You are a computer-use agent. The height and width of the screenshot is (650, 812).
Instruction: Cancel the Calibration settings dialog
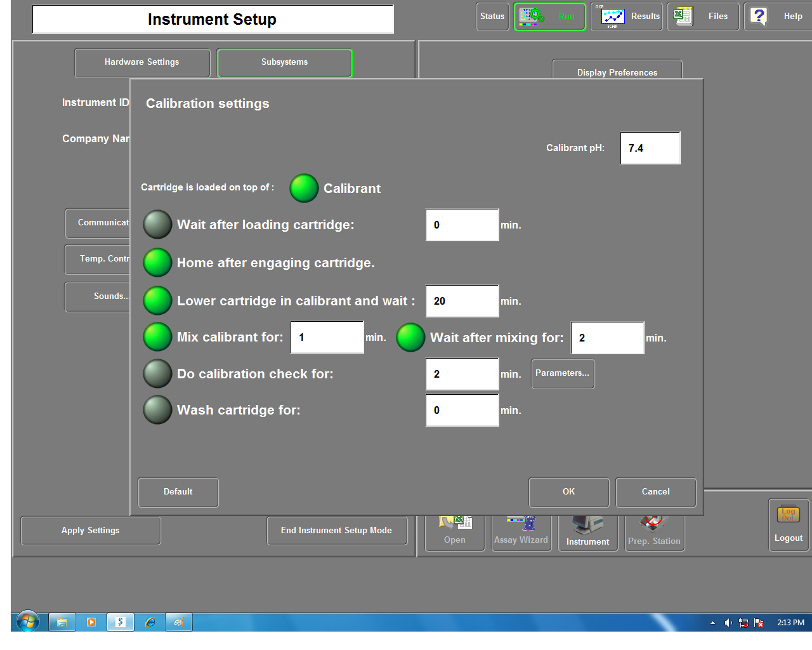(656, 492)
